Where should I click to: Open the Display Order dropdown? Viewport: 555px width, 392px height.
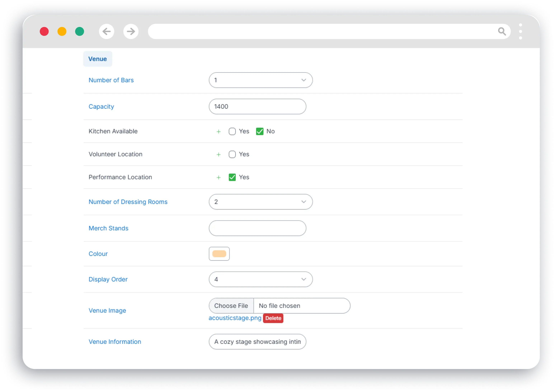tap(261, 279)
